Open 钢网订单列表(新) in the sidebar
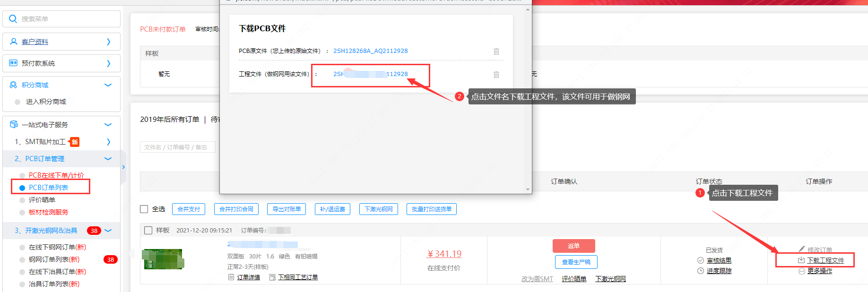This screenshot has height=292, width=868. click(54, 259)
